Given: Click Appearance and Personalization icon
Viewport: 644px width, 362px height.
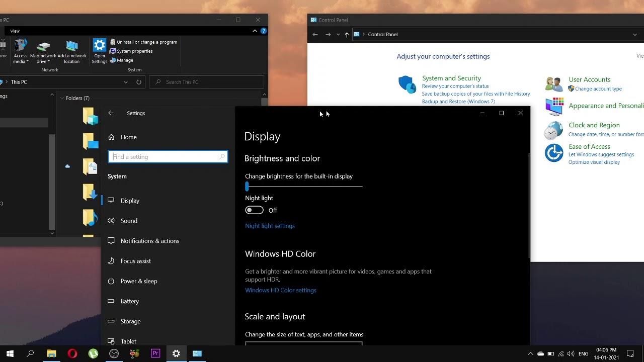Looking at the screenshot, I should (554, 107).
